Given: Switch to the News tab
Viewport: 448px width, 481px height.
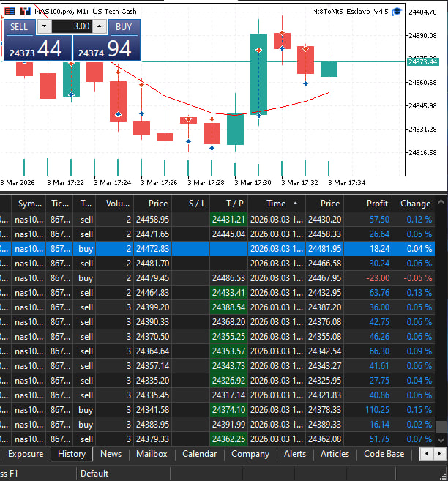Looking at the screenshot, I should [111, 454].
